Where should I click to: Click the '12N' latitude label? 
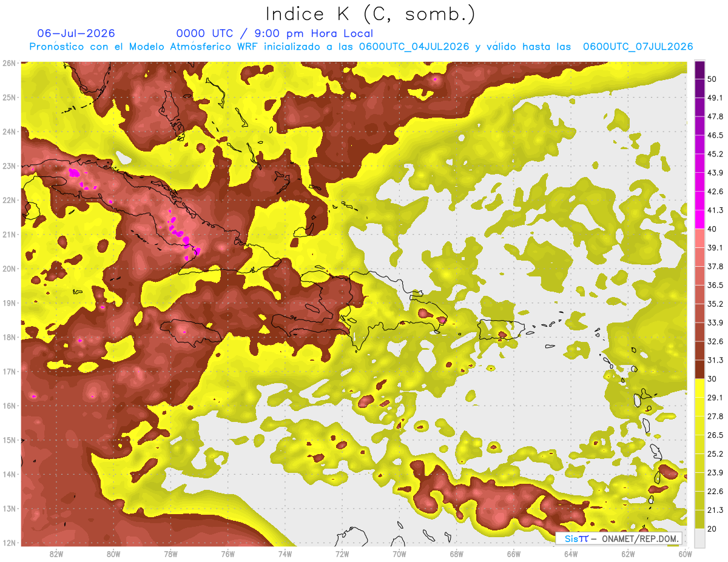tap(9, 543)
